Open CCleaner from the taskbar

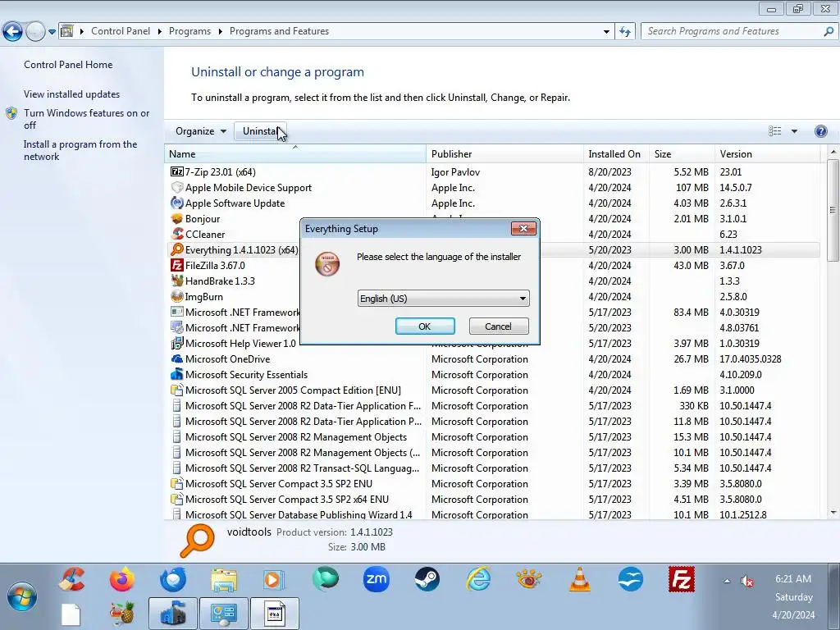(72, 579)
